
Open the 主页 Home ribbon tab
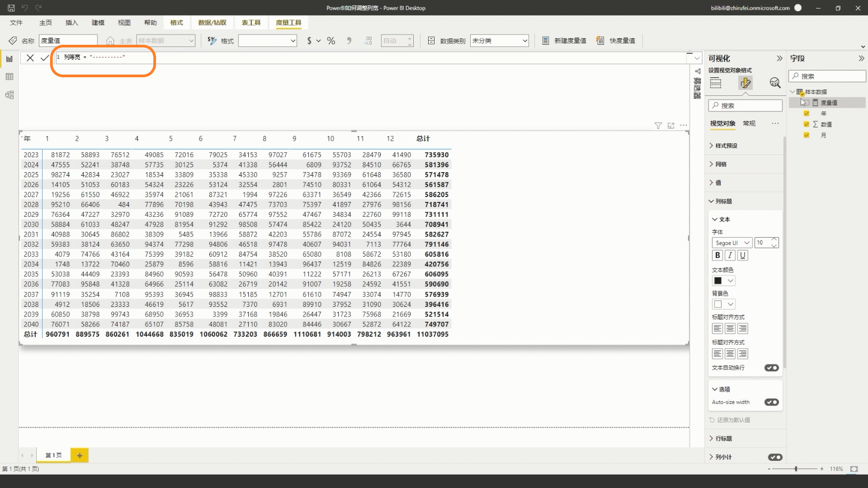tap(46, 23)
